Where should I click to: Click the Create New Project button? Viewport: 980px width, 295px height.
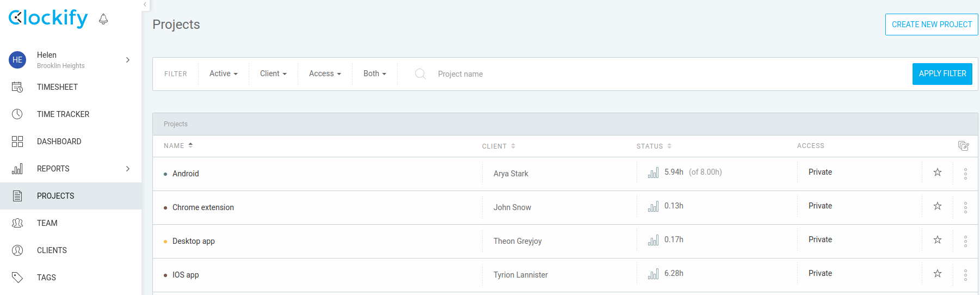pos(932,24)
